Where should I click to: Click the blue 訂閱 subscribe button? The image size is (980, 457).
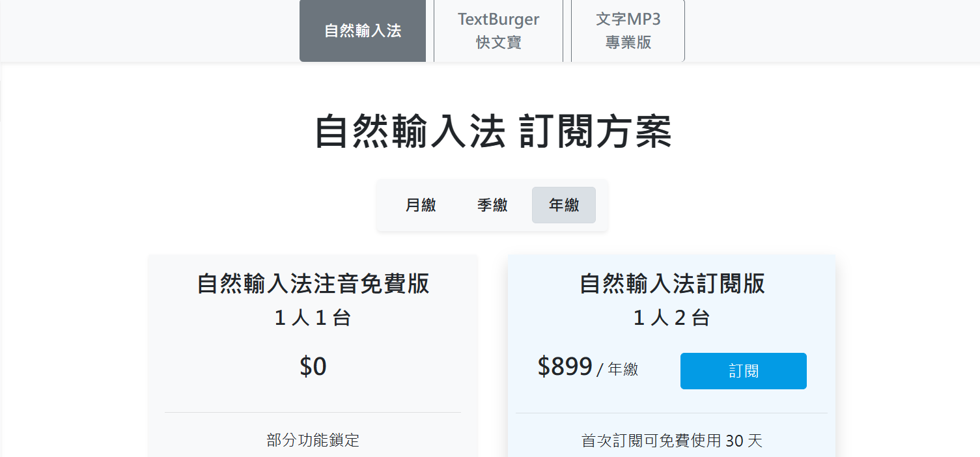(x=744, y=371)
